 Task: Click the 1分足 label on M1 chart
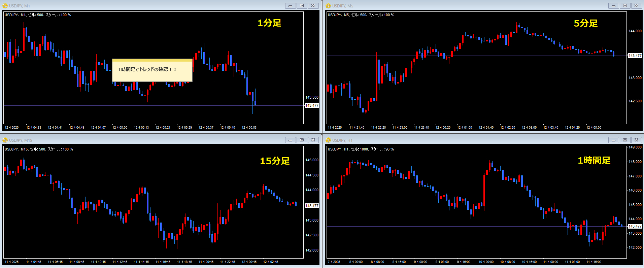click(x=269, y=23)
